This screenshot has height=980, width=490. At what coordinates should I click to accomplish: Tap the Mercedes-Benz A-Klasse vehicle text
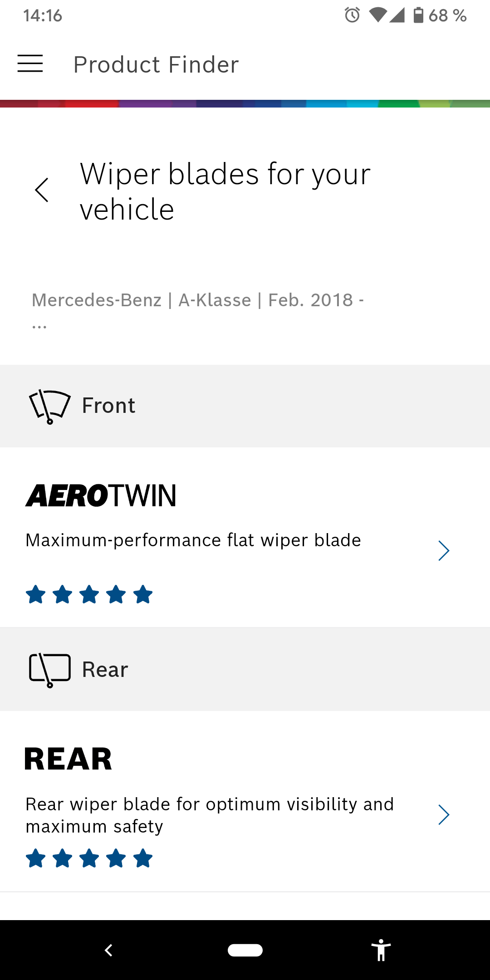click(197, 300)
